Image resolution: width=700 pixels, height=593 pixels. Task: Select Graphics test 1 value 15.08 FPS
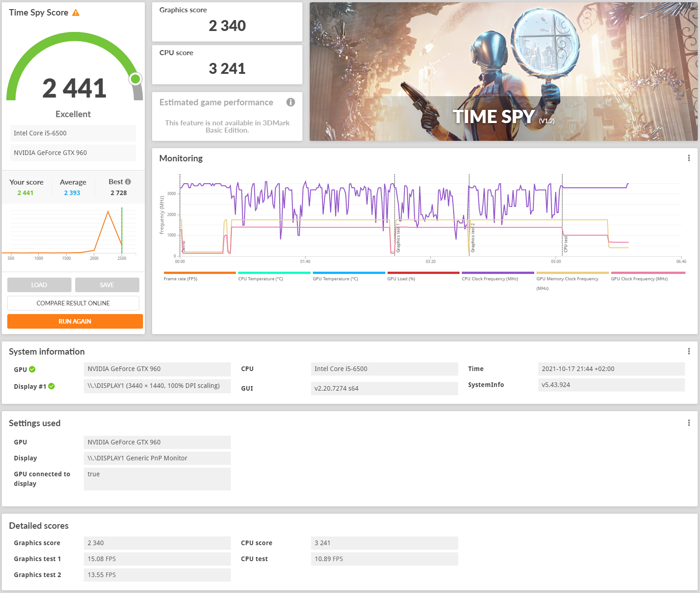157,559
